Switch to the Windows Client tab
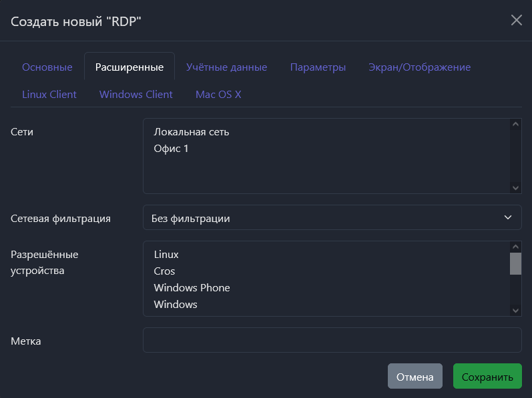Screen dimensions: 532x398 (x=136, y=95)
